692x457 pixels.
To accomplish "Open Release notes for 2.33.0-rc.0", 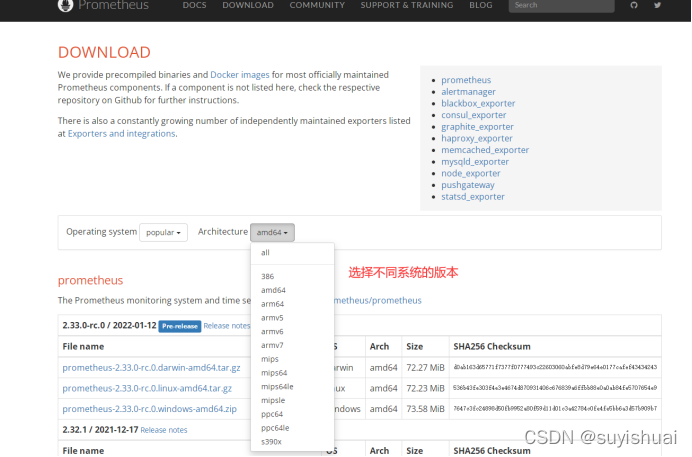I will pos(227,326).
